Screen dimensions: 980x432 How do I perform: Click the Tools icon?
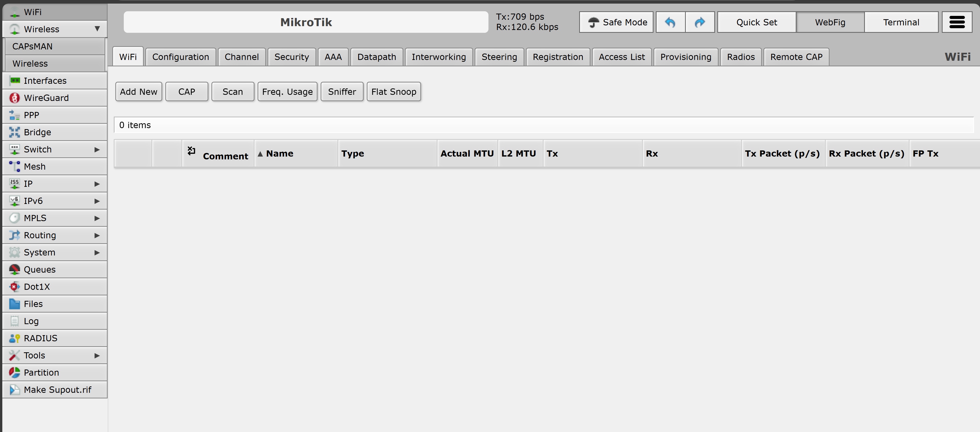coord(14,355)
